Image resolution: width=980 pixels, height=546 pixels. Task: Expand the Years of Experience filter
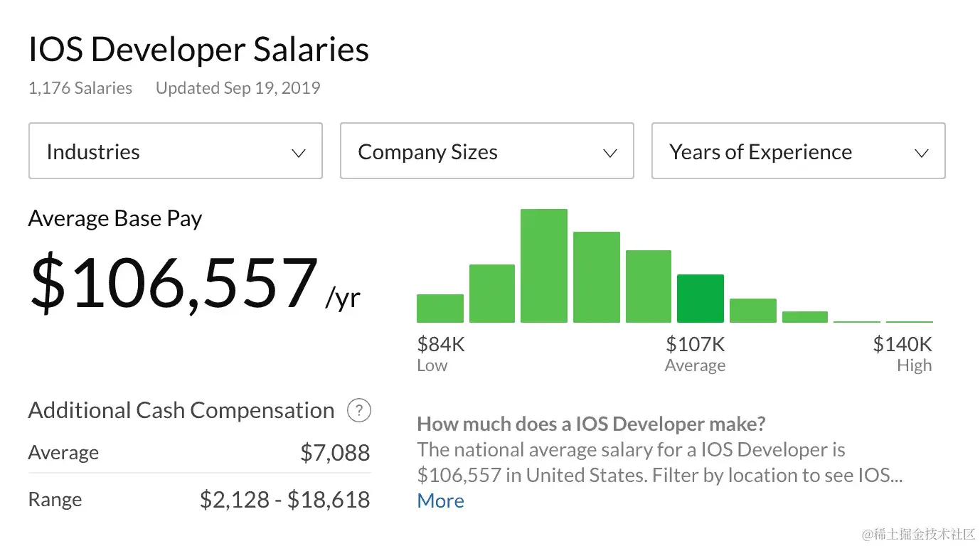[797, 151]
